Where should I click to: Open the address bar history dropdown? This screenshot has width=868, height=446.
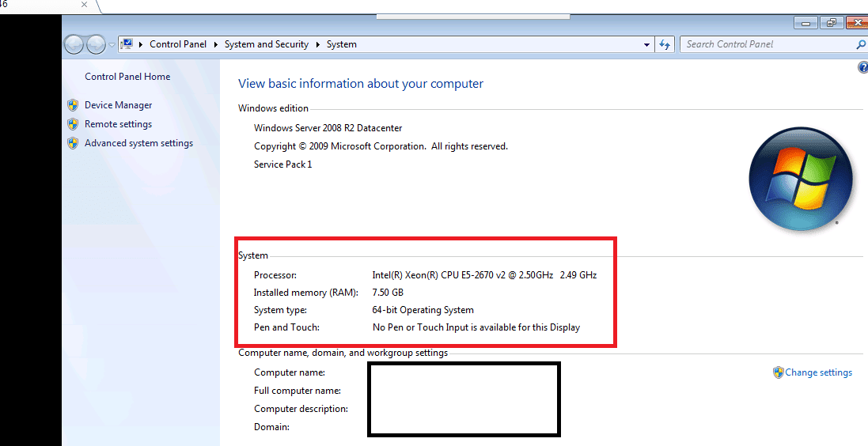[646, 45]
